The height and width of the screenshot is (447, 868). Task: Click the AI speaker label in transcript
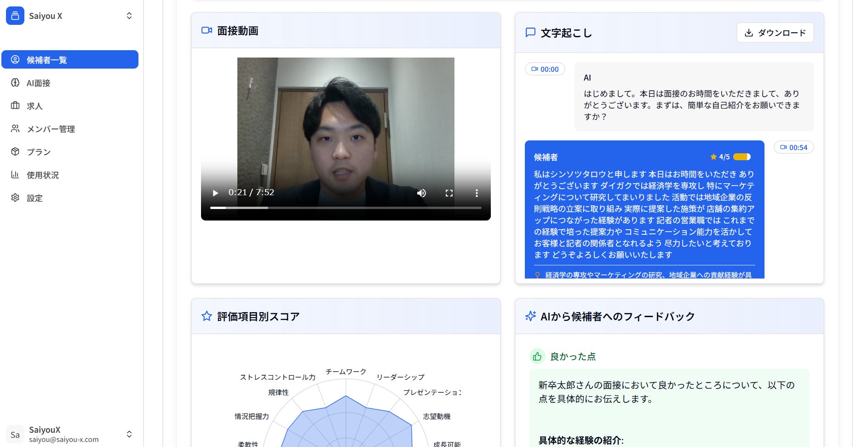(x=587, y=78)
